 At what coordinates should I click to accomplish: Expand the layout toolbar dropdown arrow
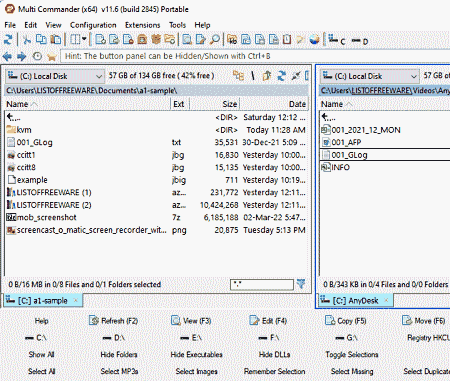pyautogui.click(x=84, y=39)
